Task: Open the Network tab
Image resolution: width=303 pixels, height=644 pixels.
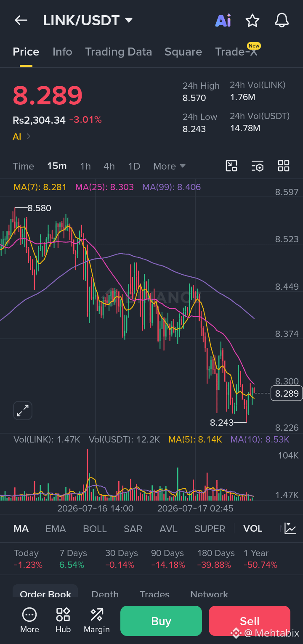Action: pyautogui.click(x=209, y=594)
